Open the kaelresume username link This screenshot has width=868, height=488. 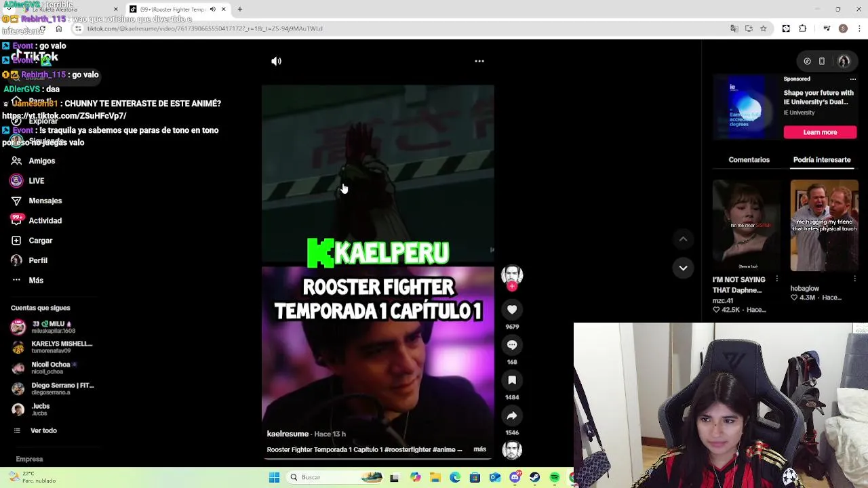click(288, 434)
